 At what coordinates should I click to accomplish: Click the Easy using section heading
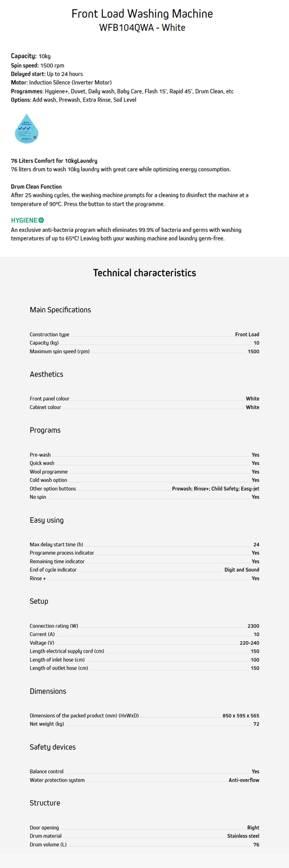click(x=47, y=520)
